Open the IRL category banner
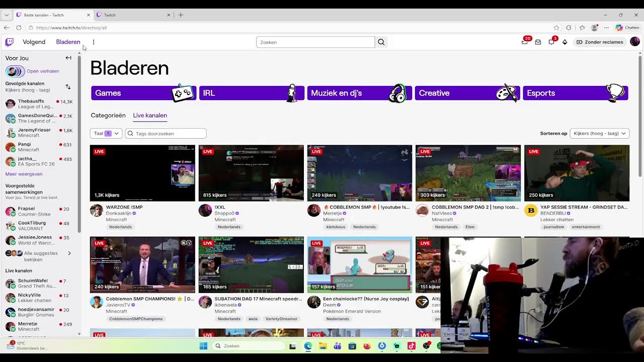Screen dimensions: 644x362 (252, 93)
